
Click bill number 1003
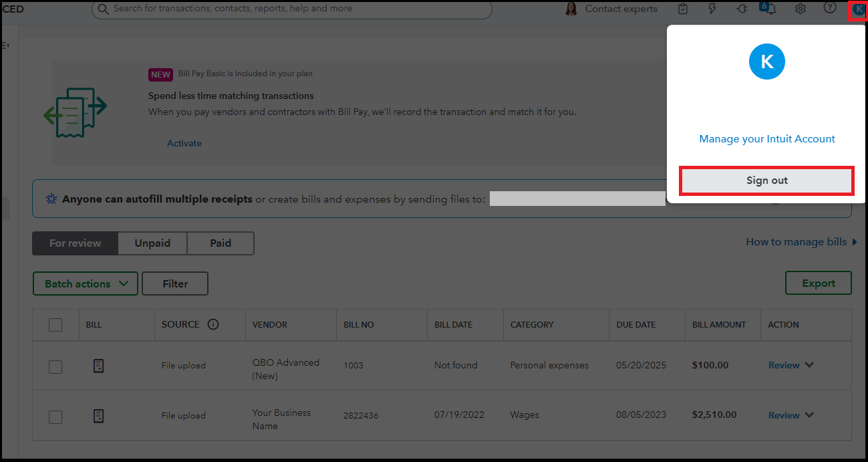click(354, 366)
